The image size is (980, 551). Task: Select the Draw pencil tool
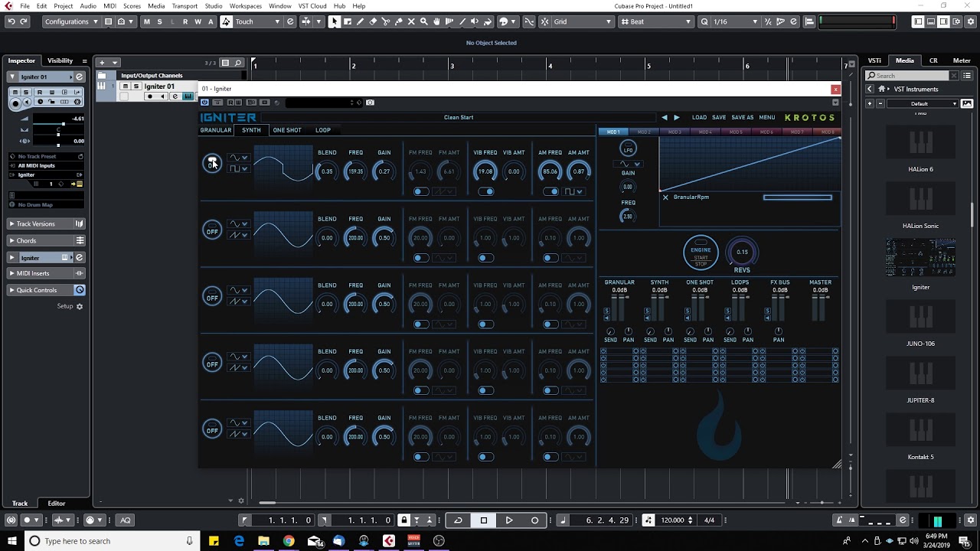(x=360, y=21)
